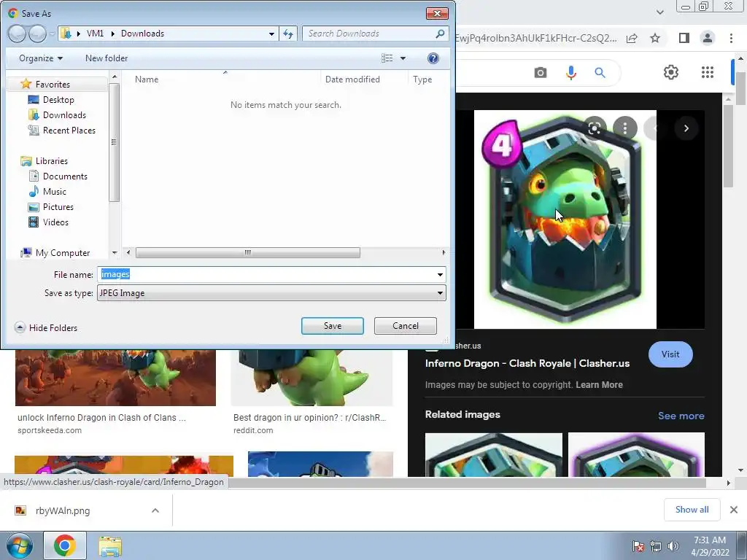Screen dimensions: 747x560
Task: Click the search by image camera icon
Action: coord(541,72)
